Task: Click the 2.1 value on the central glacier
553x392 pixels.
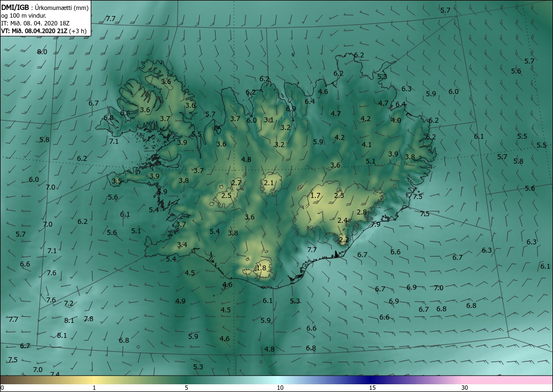Action: click(x=269, y=182)
